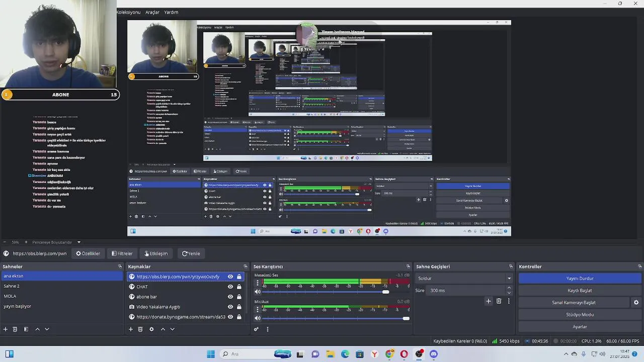Toggle Stüdyo Modu
The height and width of the screenshot is (362, 644).
point(580,315)
